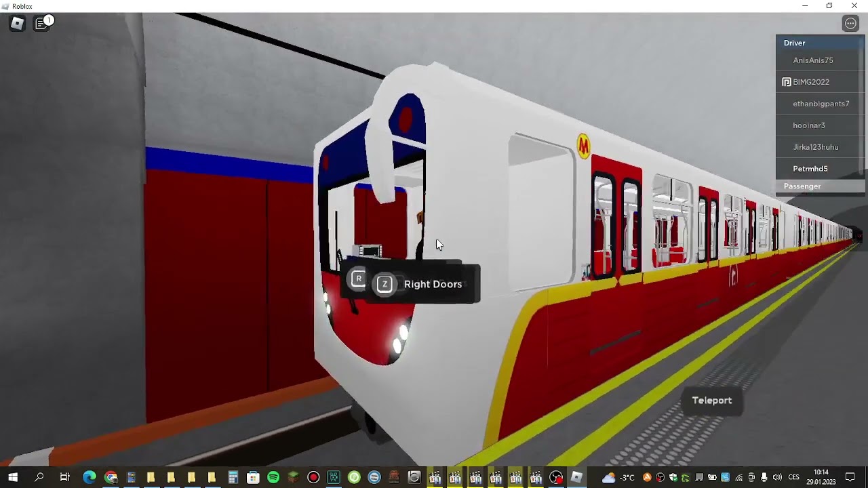This screenshot has width=868, height=488.
Task: Open the Windows notification center
Action: 850,477
